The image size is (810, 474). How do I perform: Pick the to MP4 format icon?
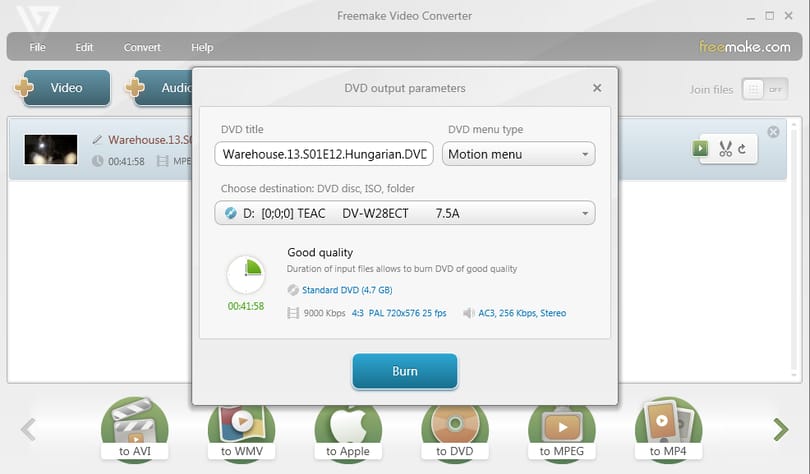click(668, 429)
